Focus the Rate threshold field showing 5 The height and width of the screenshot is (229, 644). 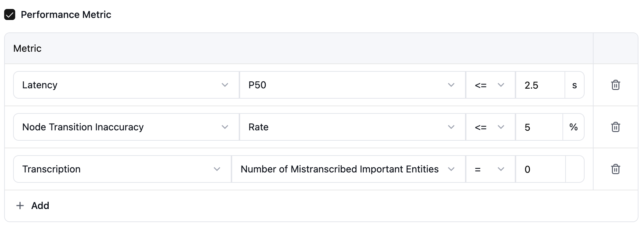(539, 127)
